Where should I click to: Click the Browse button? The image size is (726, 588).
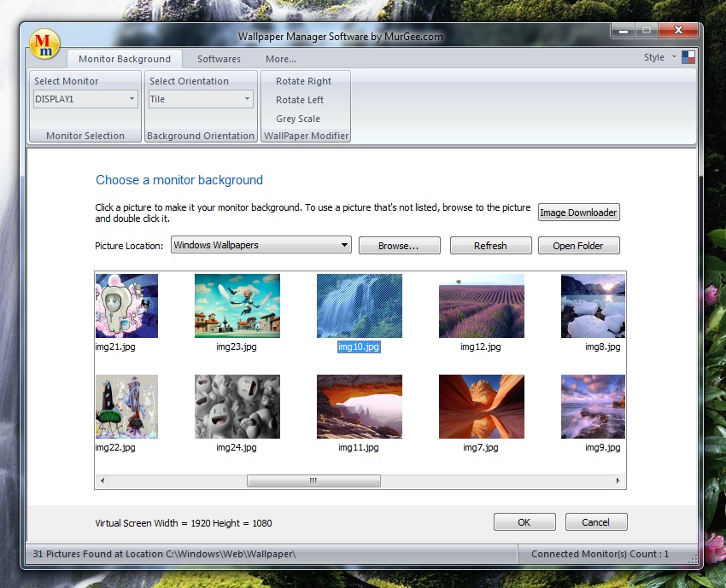pyautogui.click(x=399, y=245)
